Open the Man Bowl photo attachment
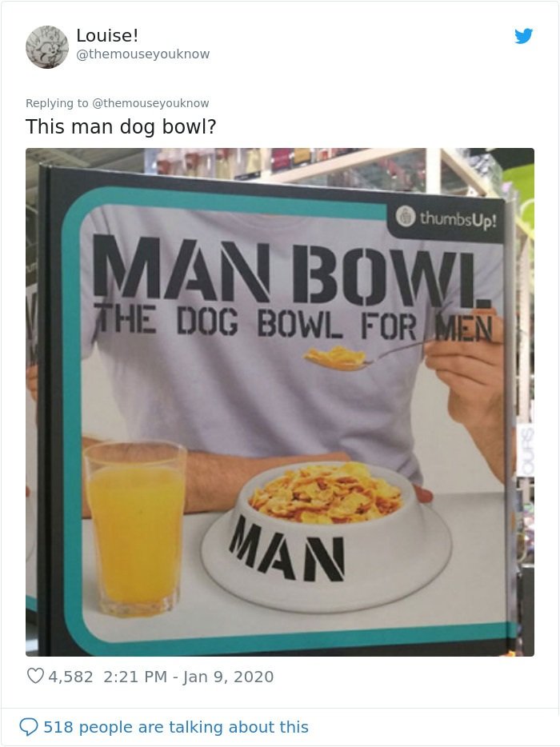The image size is (560, 747). 280,402
